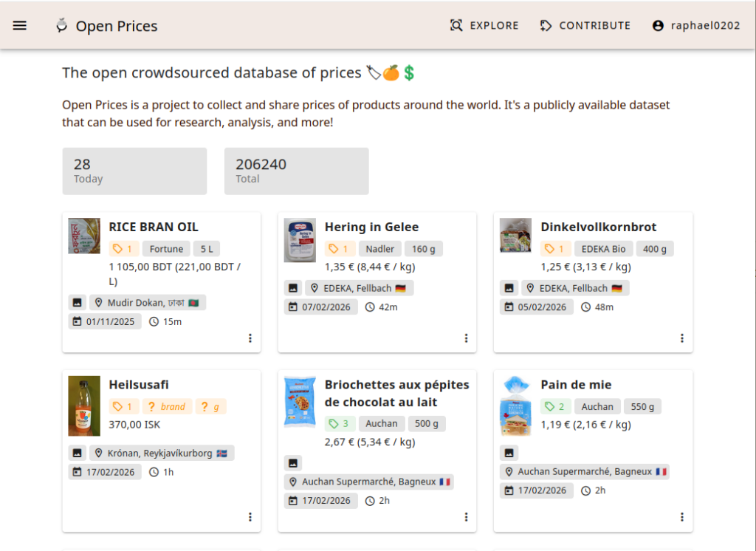Click the 07/02/2026 date chip
This screenshot has height=551, width=756.
[x=319, y=307]
